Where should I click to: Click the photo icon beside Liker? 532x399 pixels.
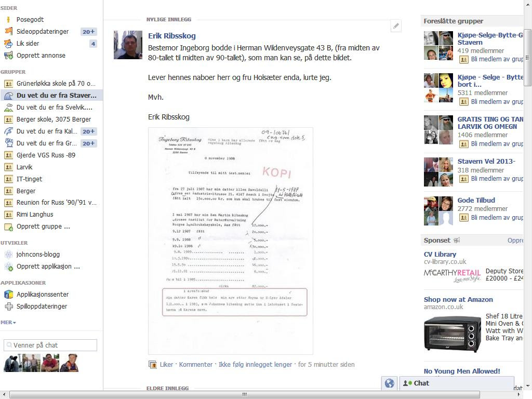click(x=153, y=365)
